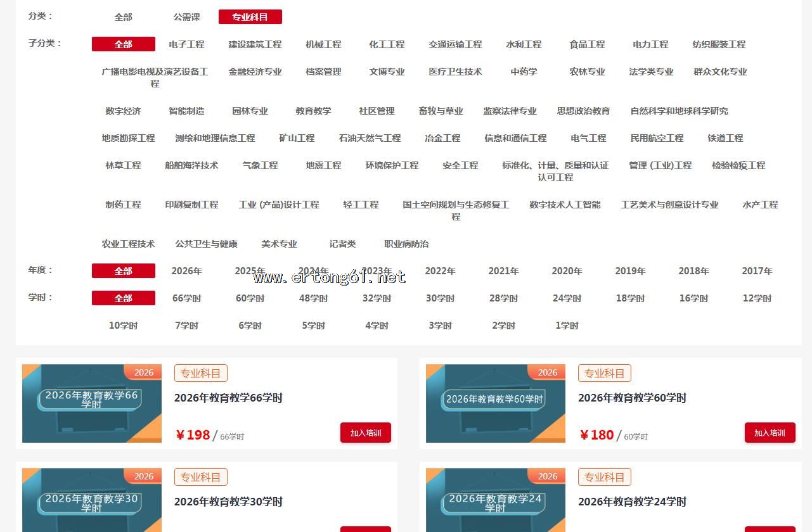Click 加入培训 for 2026年教育教学66学时
The height and width of the screenshot is (532, 812).
[365, 433]
